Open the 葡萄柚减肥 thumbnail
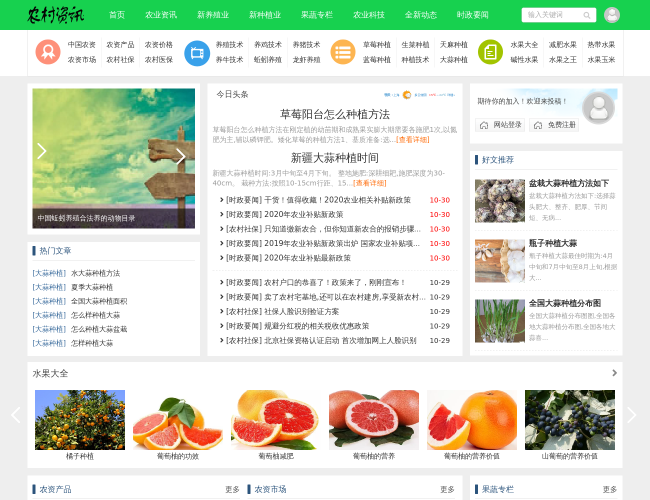 point(276,420)
